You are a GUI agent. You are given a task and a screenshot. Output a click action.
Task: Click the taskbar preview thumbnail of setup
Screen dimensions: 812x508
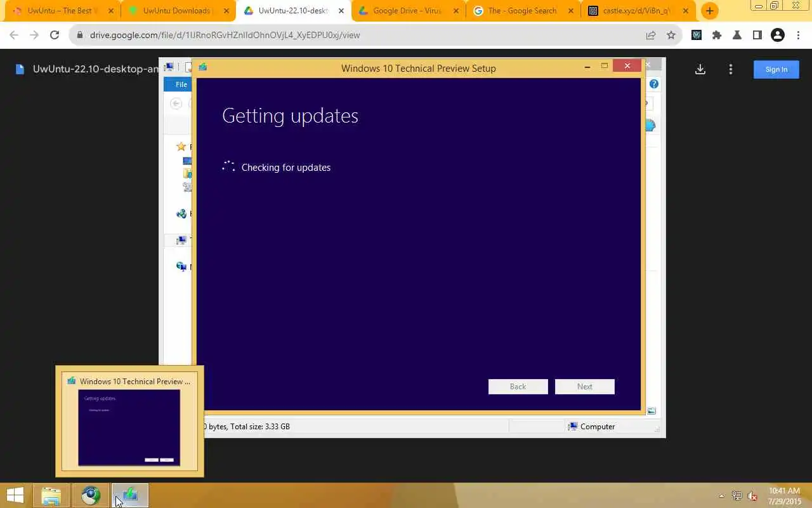[x=129, y=427]
